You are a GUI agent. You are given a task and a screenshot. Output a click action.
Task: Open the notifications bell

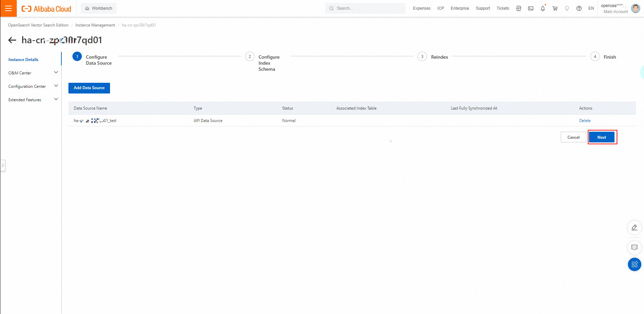[543, 8]
